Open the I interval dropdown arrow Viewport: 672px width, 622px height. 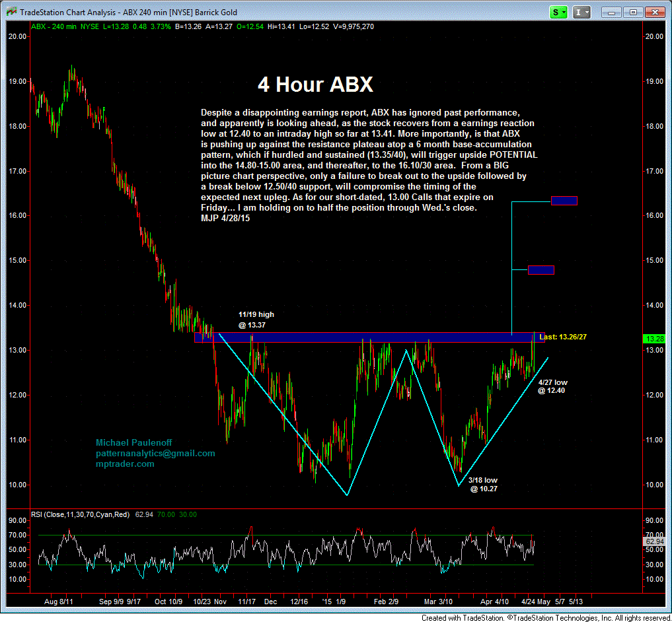(588, 11)
